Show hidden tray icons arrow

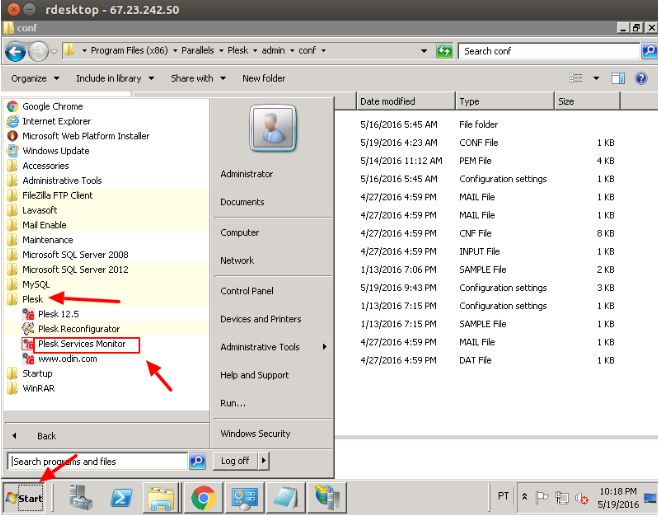[x=524, y=497]
